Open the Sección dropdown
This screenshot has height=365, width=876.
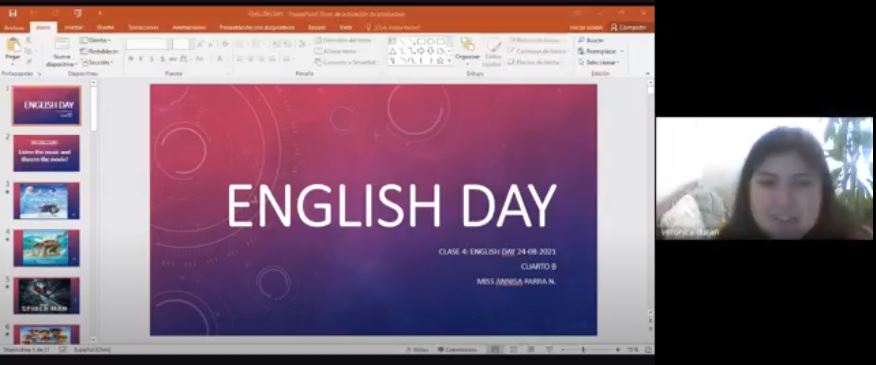[x=97, y=62]
